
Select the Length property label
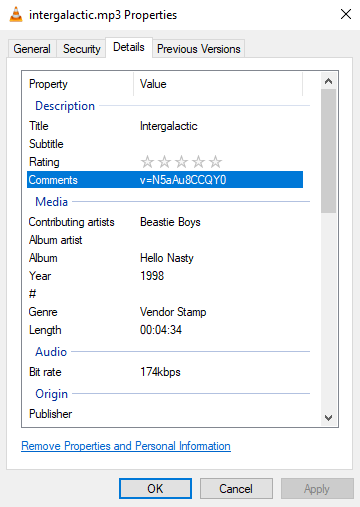pos(45,330)
